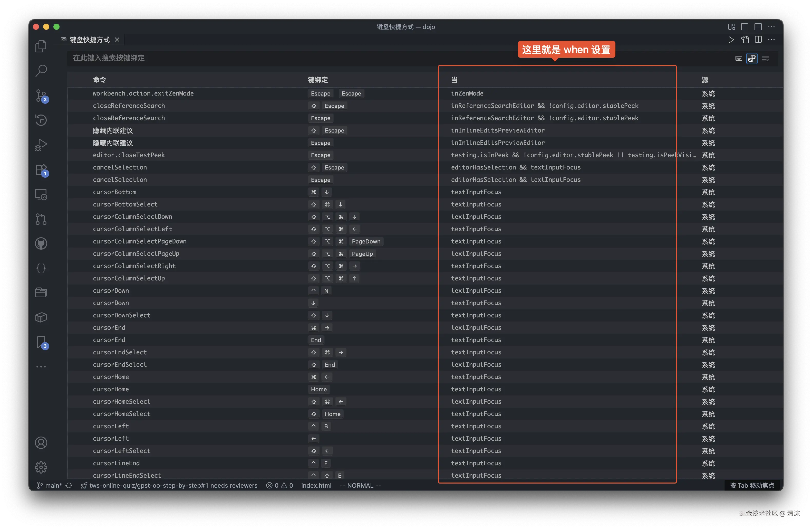812x529 pixels.
Task: Open the Run and Debug view
Action: coord(41,145)
